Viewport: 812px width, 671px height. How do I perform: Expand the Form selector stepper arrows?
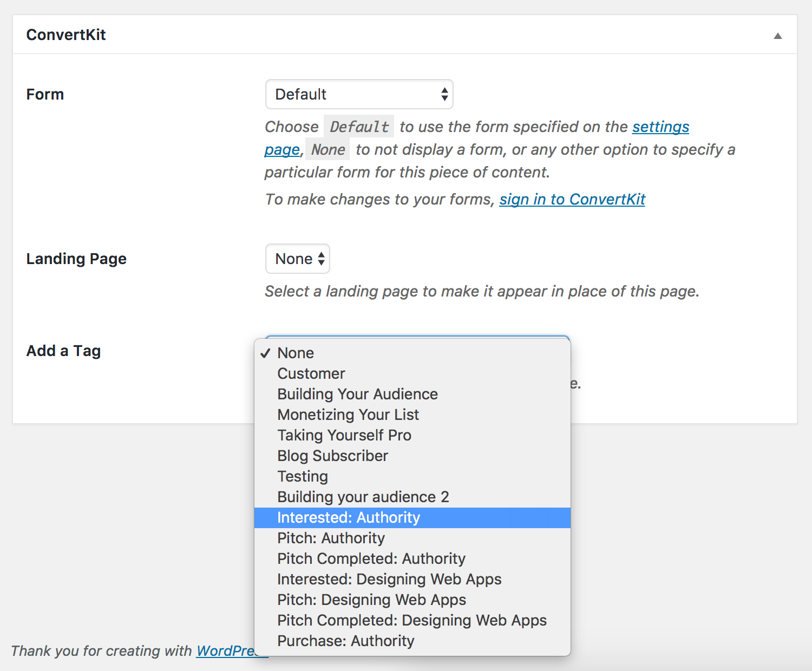tap(444, 94)
